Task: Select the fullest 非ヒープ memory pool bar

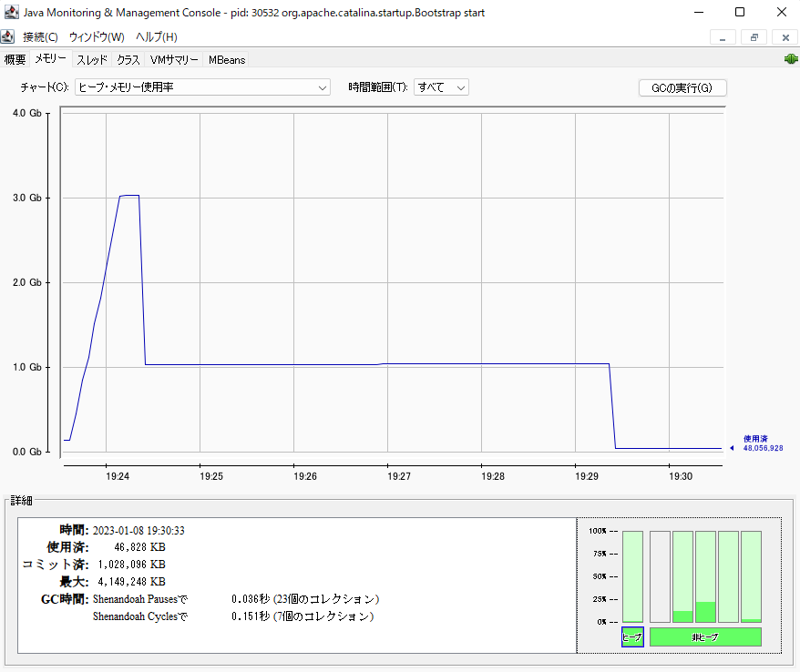Action: point(705,576)
